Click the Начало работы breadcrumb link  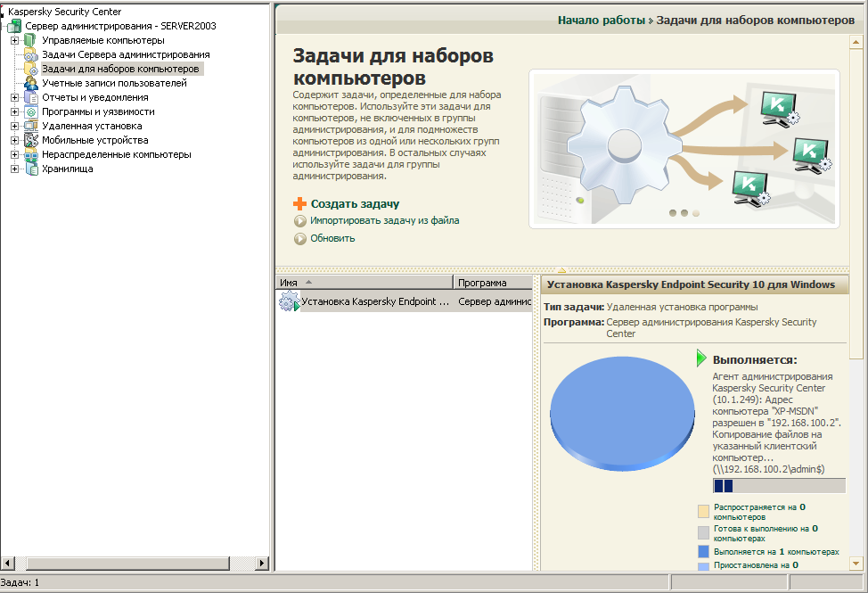pyautogui.click(x=602, y=21)
